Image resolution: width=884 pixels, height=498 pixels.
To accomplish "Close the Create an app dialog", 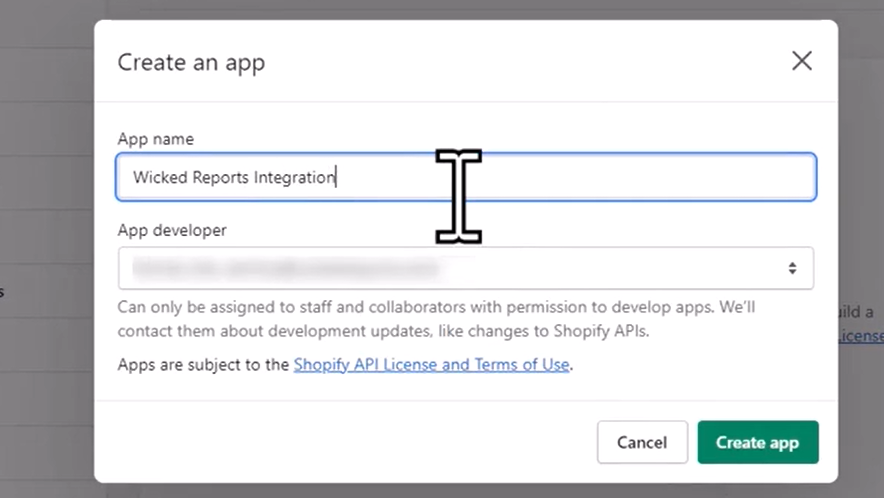I will coord(802,61).
